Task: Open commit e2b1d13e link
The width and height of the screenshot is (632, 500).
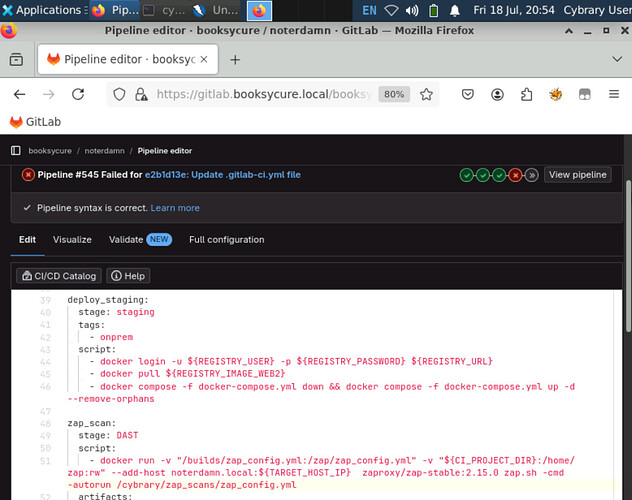Action: tap(223, 175)
